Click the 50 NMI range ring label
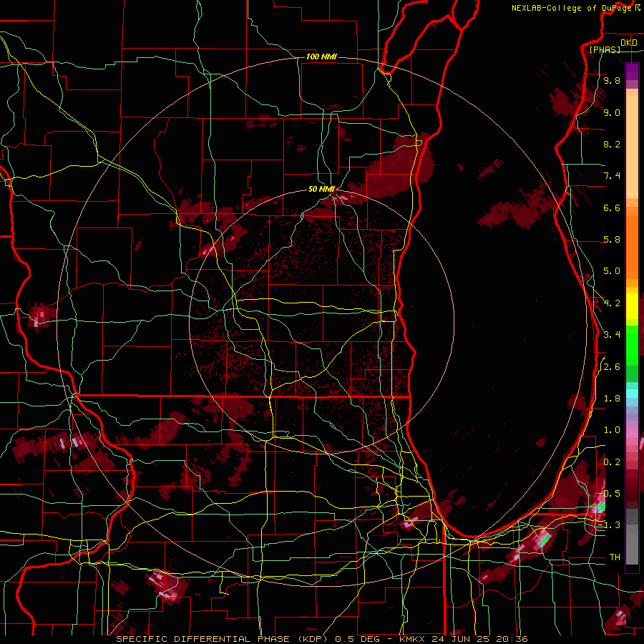The image size is (644, 644). point(321,189)
